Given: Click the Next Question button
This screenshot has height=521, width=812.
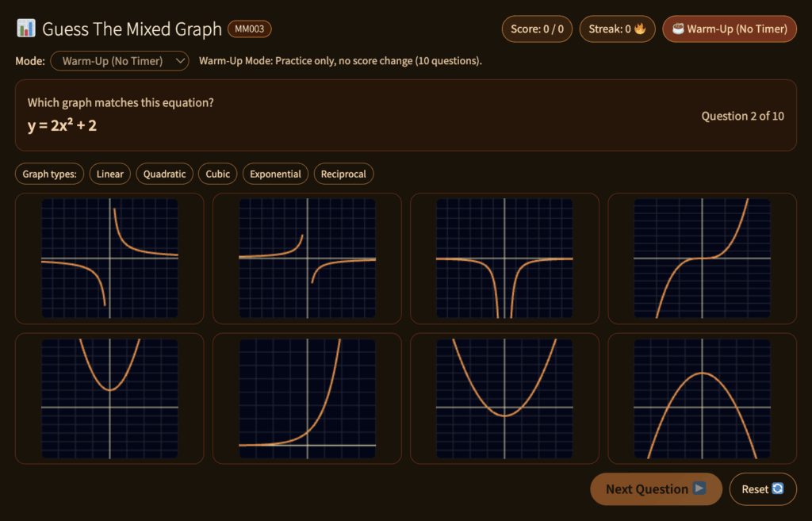Looking at the screenshot, I should (656, 489).
